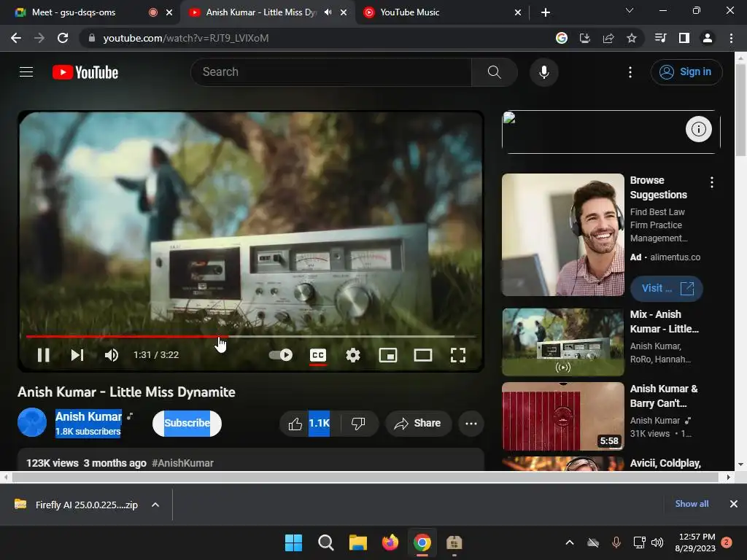Toggle the autoplay switch
Viewport: 747px width, 560px height.
tap(281, 355)
